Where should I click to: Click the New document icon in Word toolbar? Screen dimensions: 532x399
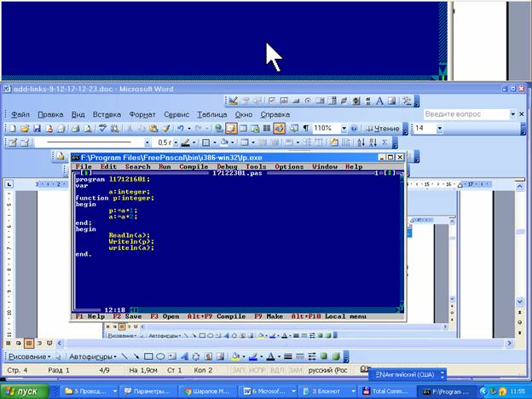13,129
